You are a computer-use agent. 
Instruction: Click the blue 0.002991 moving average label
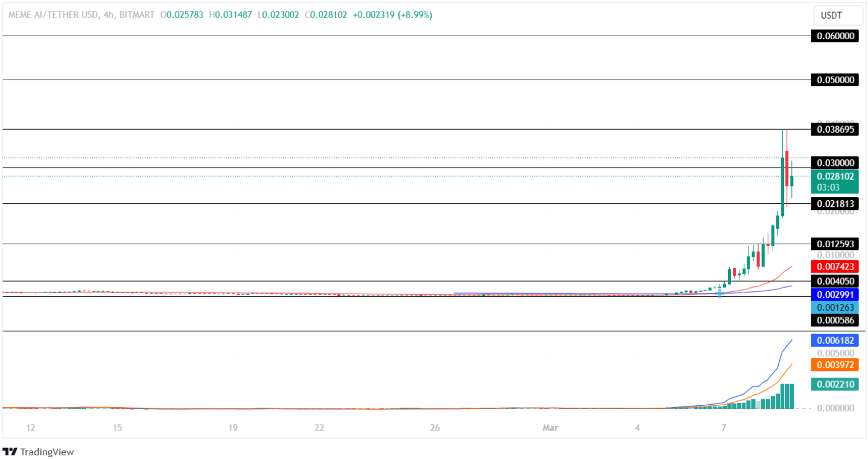coord(835,295)
